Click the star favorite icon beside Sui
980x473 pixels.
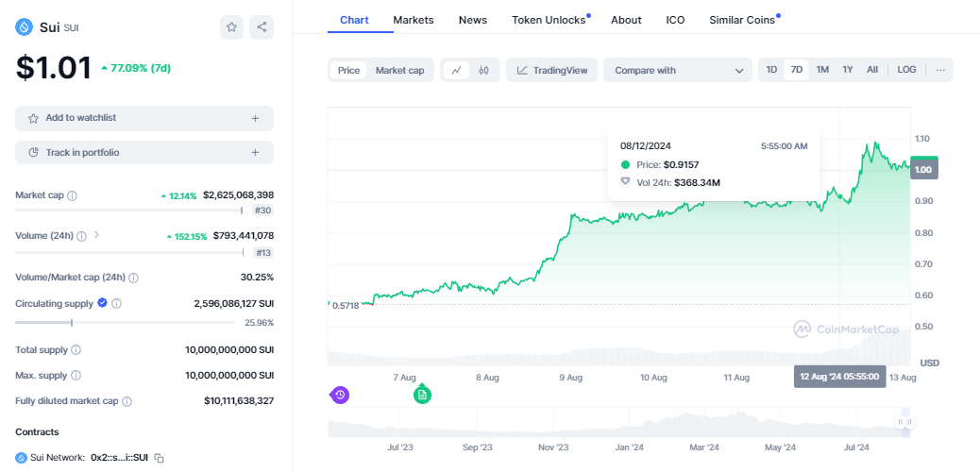tap(231, 26)
